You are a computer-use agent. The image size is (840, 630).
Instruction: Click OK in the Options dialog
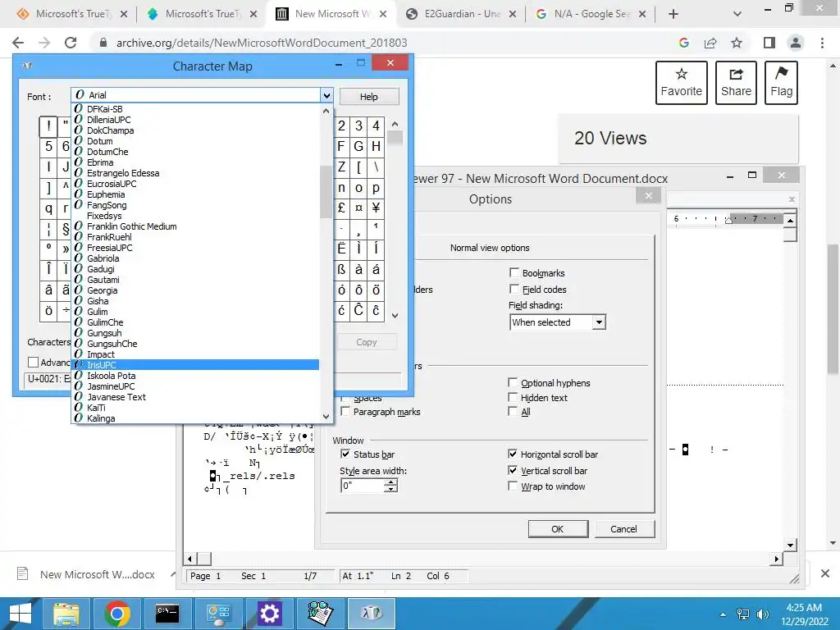[558, 529]
